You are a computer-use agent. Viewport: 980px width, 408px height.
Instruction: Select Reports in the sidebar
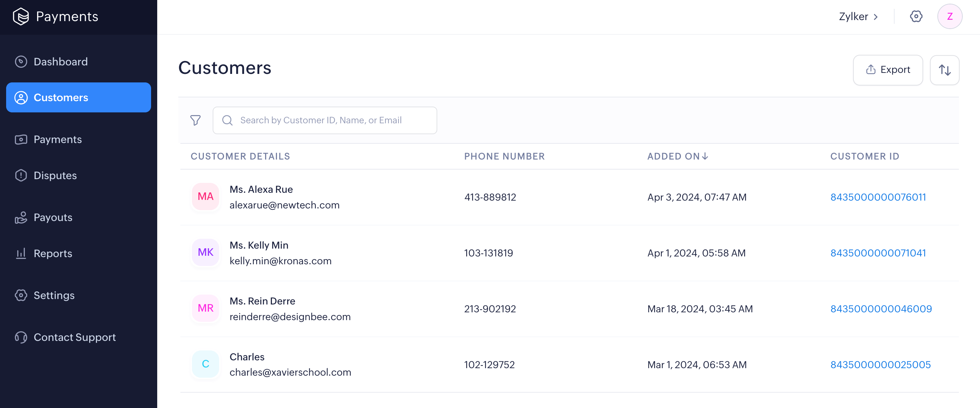[53, 253]
